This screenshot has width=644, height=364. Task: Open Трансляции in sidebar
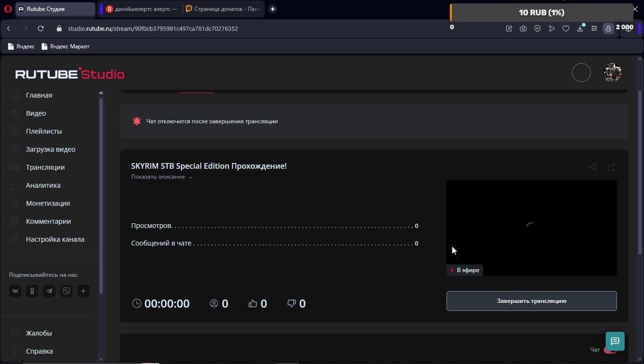[x=45, y=167]
